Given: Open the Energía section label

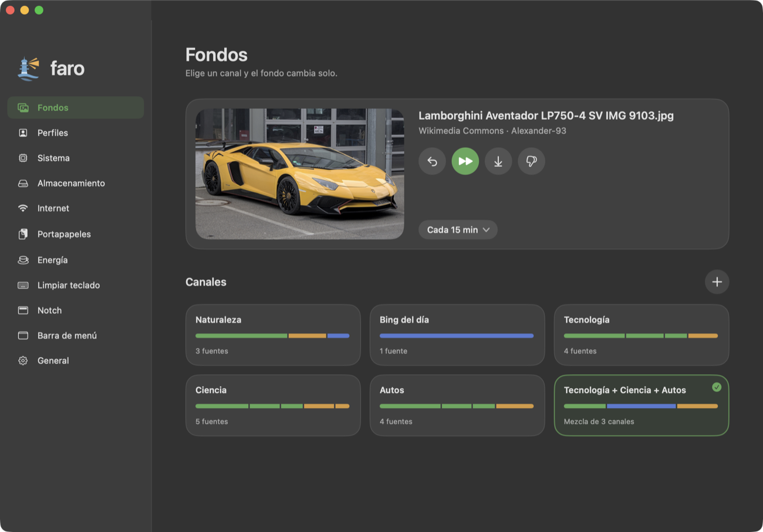Looking at the screenshot, I should click(53, 260).
